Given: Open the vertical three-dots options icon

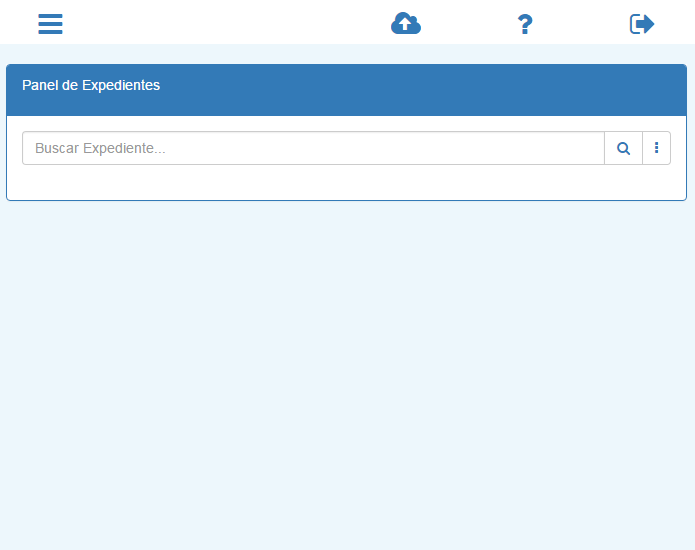Looking at the screenshot, I should click(x=656, y=148).
